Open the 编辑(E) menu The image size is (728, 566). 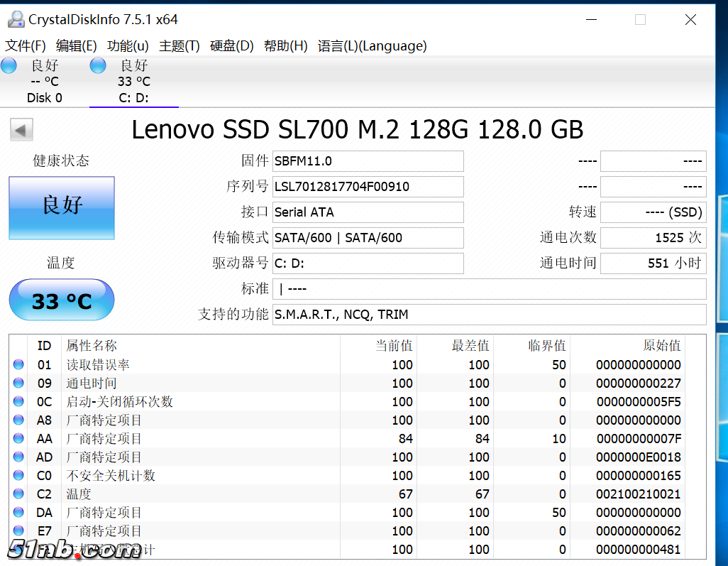click(x=77, y=46)
